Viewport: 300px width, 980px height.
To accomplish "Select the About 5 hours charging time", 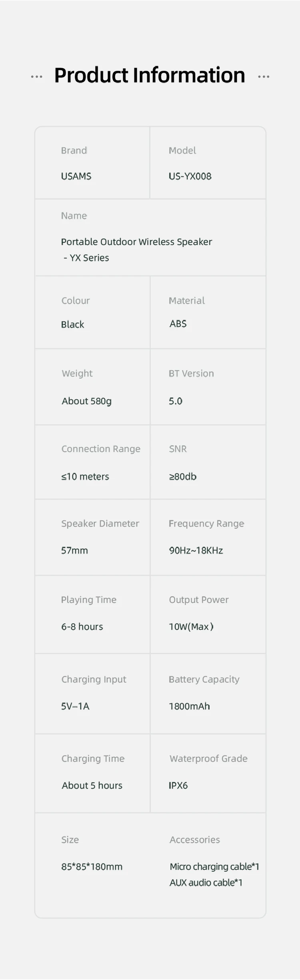I will (92, 785).
